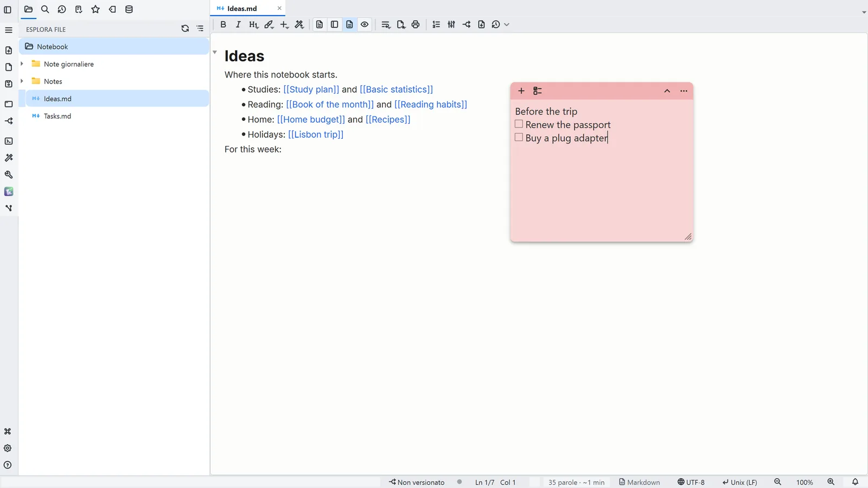Open the sticky note more options
This screenshot has height=488, width=868.
pos(684,91)
